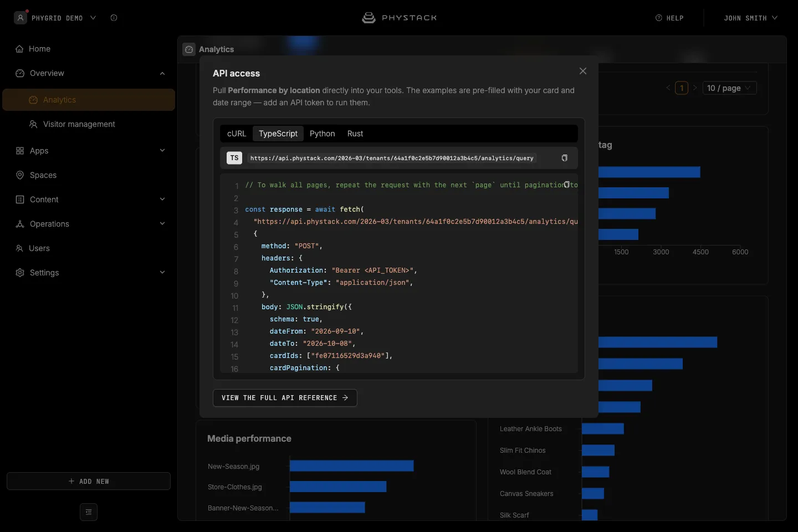Copy the API endpoint URL
This screenshot has width=798, height=532.
click(x=565, y=158)
